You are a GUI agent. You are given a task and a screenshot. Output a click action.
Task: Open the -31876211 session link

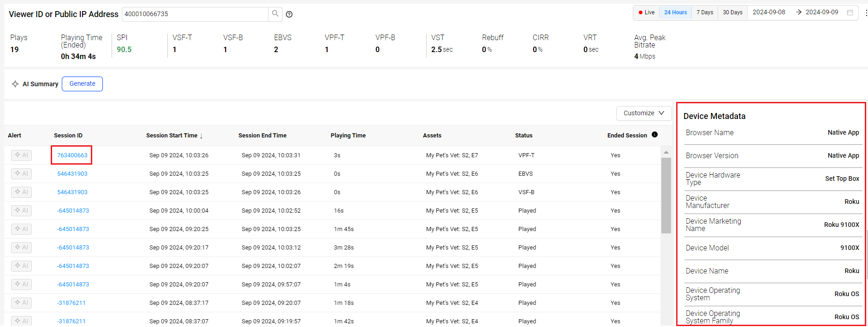(71, 303)
